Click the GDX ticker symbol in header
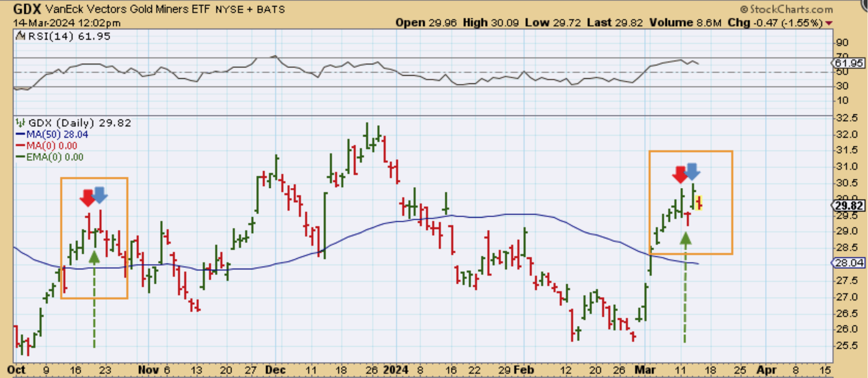Viewport: 868px width, 378px height. click(x=27, y=9)
